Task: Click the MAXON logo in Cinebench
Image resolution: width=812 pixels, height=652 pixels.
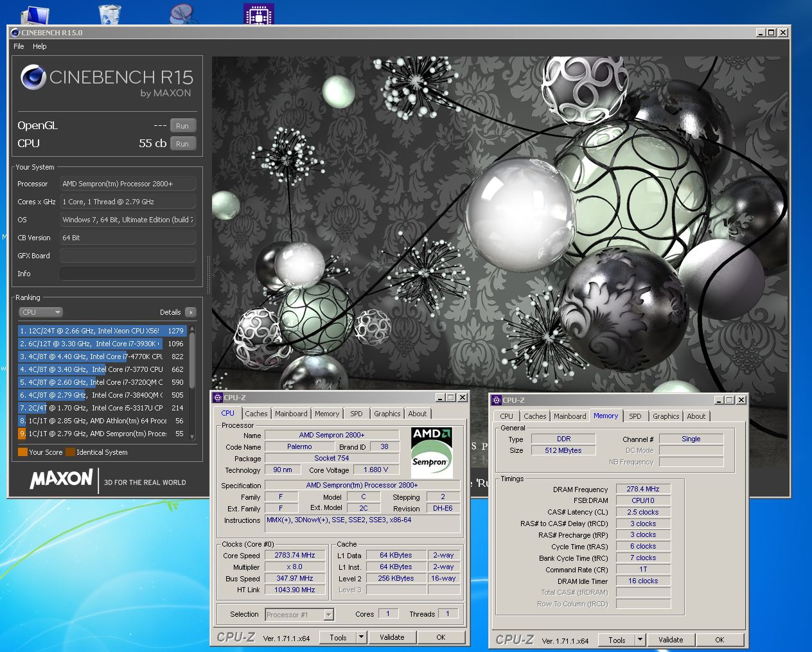Action: coord(62,479)
